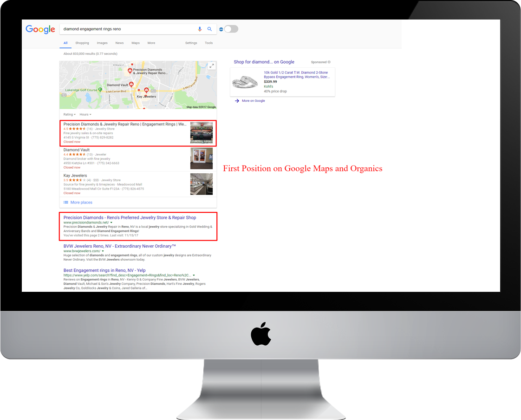Click the Kay Jewelers store photo thumbnail
The image size is (521, 420).
(202, 184)
